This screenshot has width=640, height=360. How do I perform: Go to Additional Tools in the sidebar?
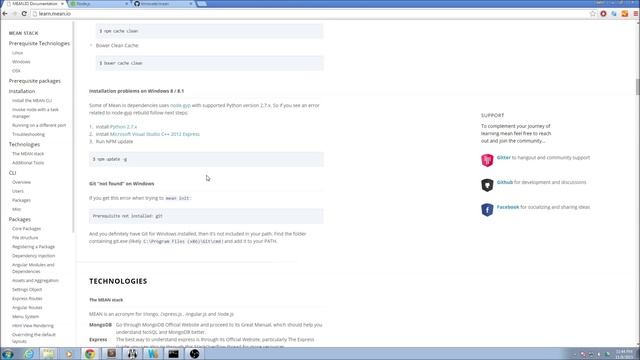[x=28, y=163]
